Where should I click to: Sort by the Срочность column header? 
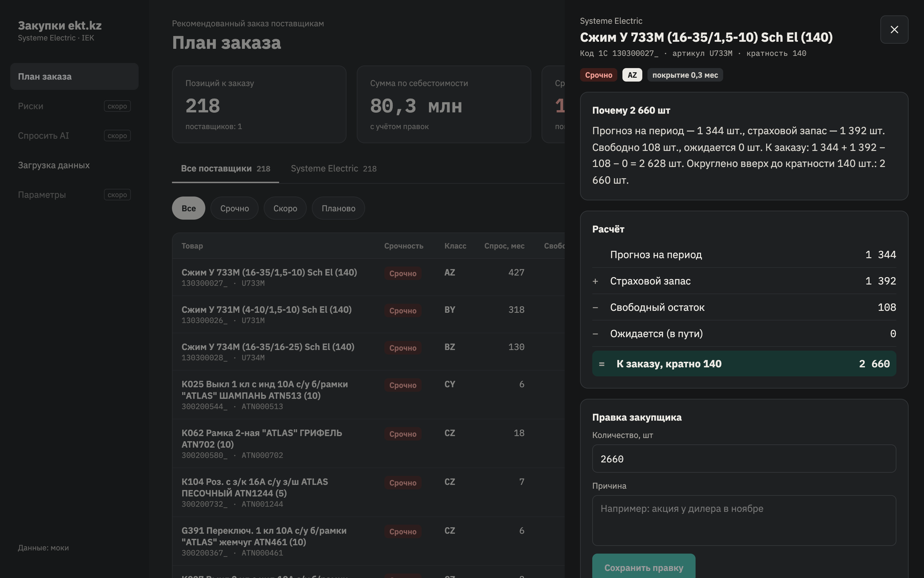coord(404,246)
